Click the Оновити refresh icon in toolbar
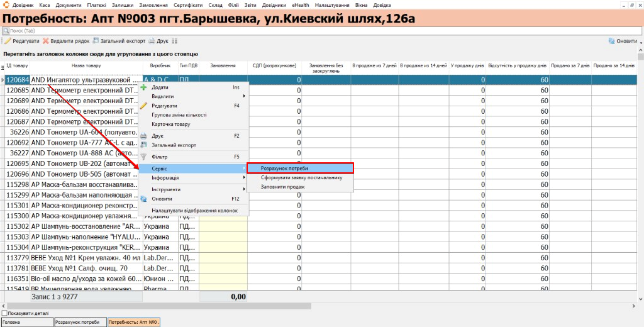 [611, 41]
